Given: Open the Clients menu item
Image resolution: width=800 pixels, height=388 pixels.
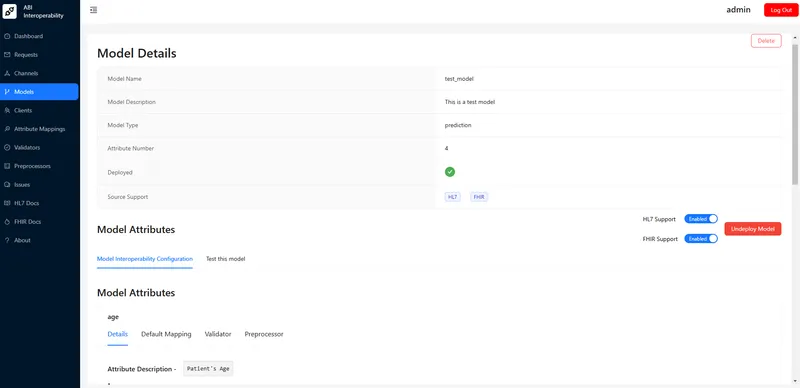Looking at the screenshot, I should 39,110.
